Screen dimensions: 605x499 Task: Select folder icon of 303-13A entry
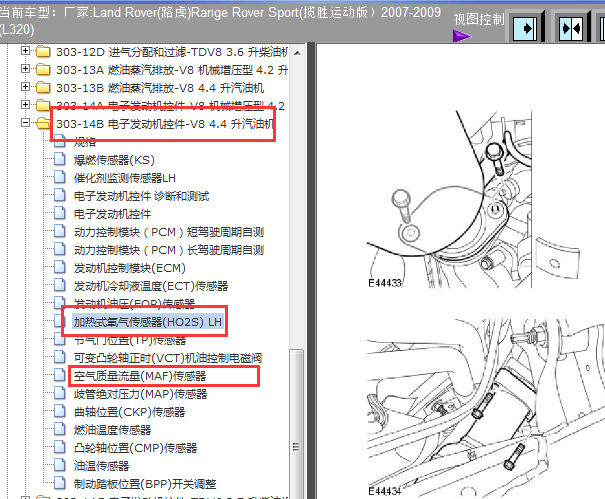43,69
